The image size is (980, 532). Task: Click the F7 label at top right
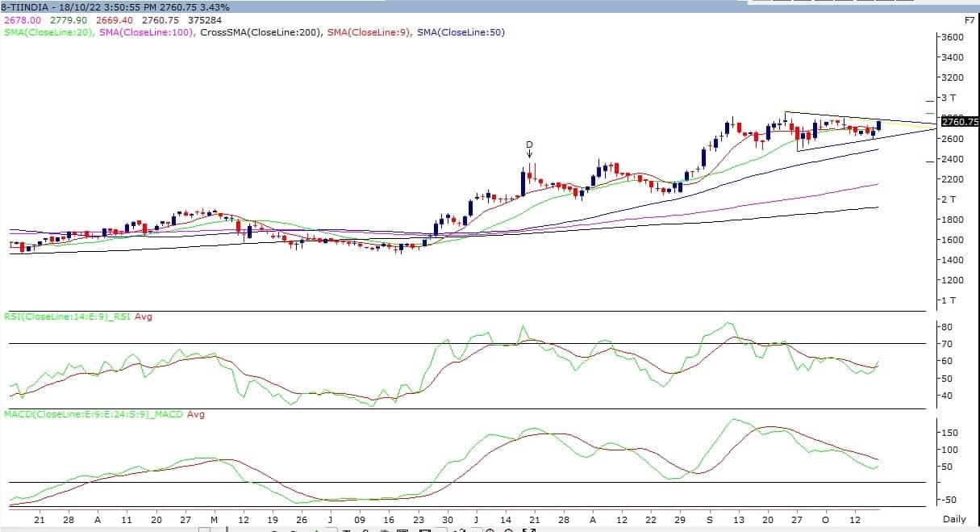click(x=970, y=19)
